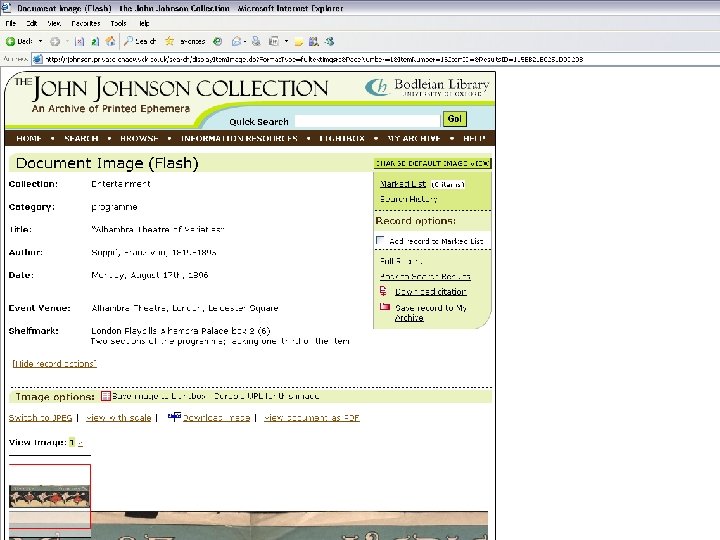Click the Stop loading icon
720x540 pixels.
point(79,42)
